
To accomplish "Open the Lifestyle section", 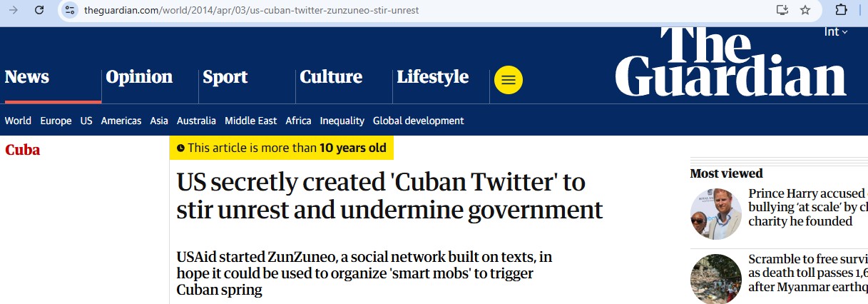I will click(x=432, y=77).
